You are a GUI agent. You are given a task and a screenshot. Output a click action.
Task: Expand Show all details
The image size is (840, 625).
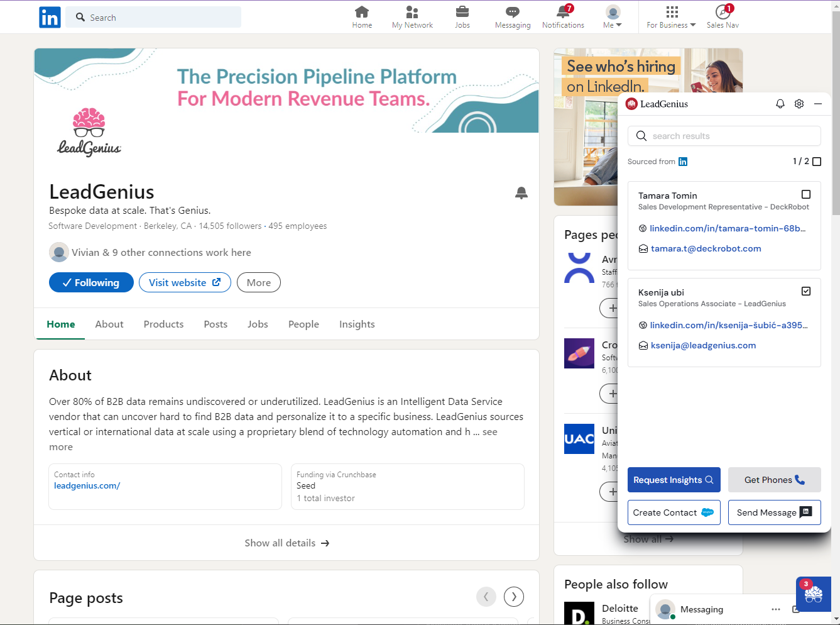tap(286, 543)
